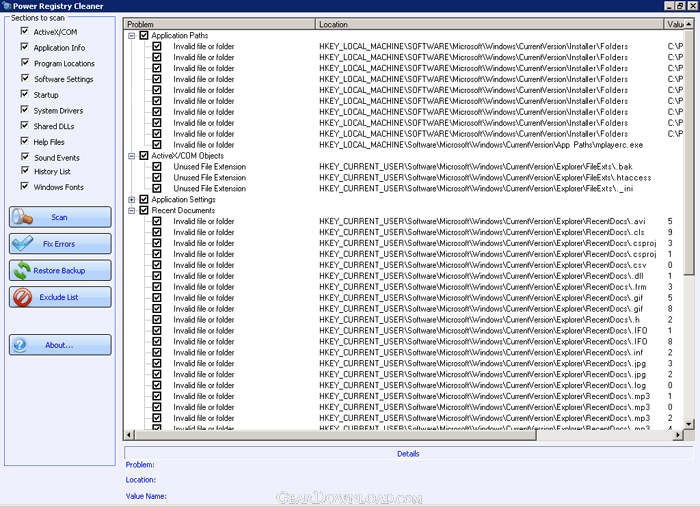Image resolution: width=700 pixels, height=507 pixels.
Task: Select the RecentDocs\.cls location row
Action: (x=481, y=232)
